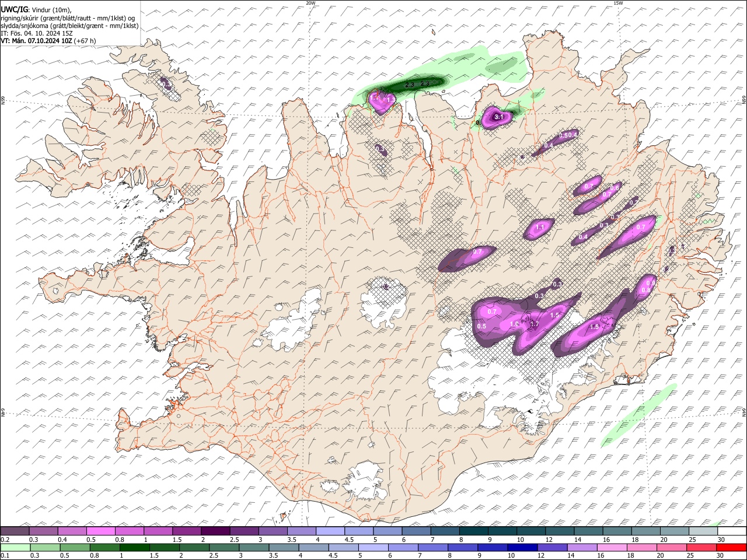Click the 9 royal blue rain legend swatch

click(x=493, y=548)
